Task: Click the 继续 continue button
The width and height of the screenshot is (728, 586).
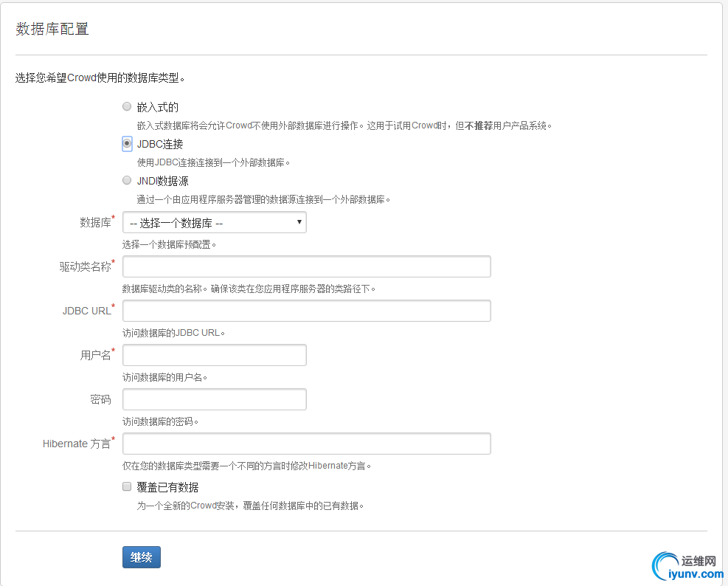Action: tap(142, 557)
